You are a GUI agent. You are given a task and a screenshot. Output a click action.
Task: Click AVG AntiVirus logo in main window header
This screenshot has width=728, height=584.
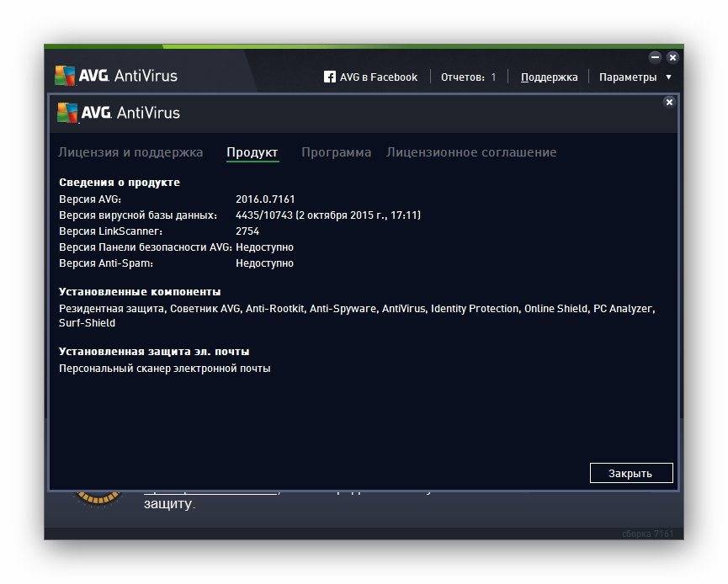tap(116, 76)
